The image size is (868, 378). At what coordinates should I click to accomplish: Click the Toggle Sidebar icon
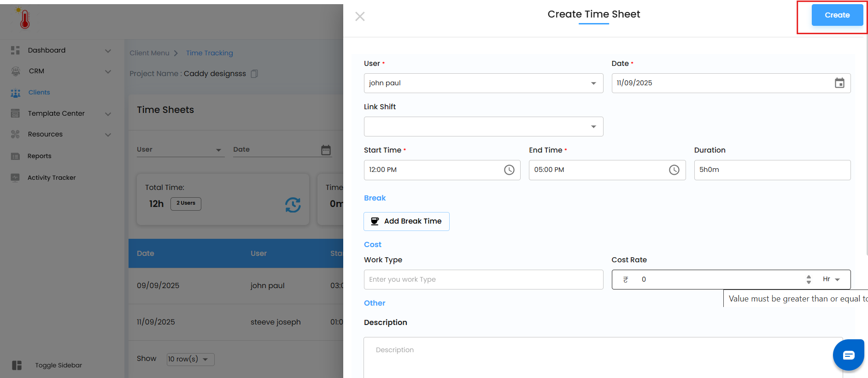[17, 365]
